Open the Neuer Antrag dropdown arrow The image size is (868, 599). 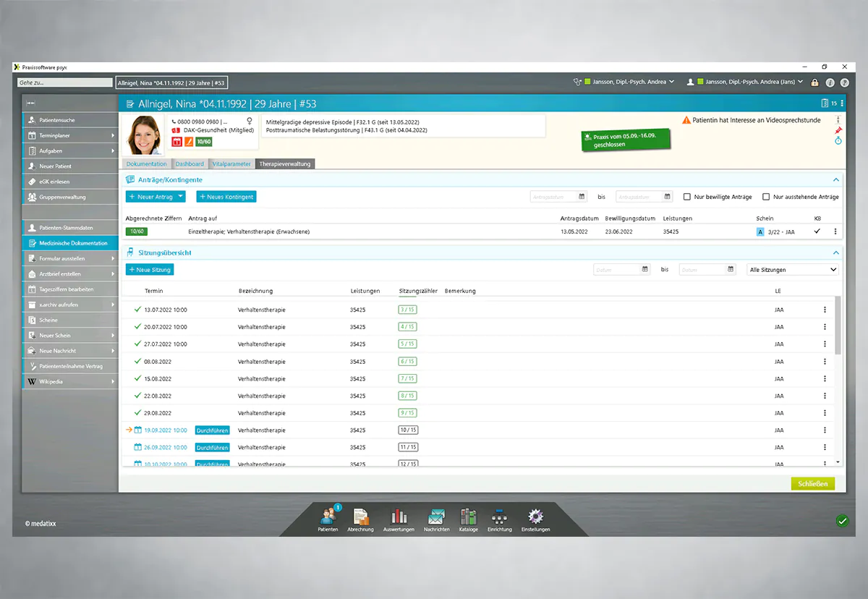pos(181,197)
